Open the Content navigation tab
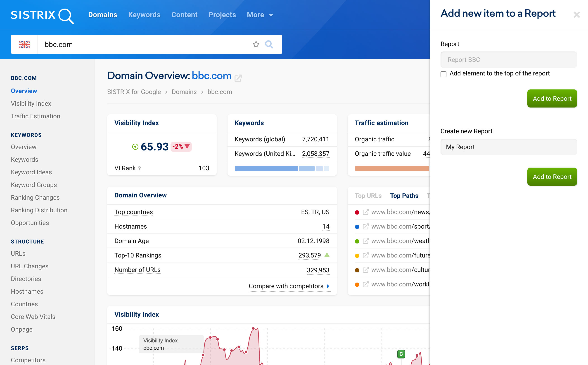This screenshot has height=365, width=588. 184,15
